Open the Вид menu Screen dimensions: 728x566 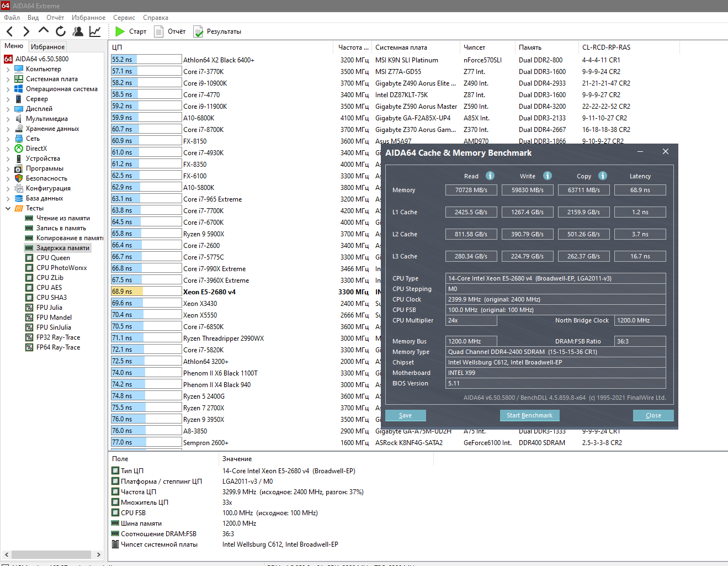click(33, 18)
